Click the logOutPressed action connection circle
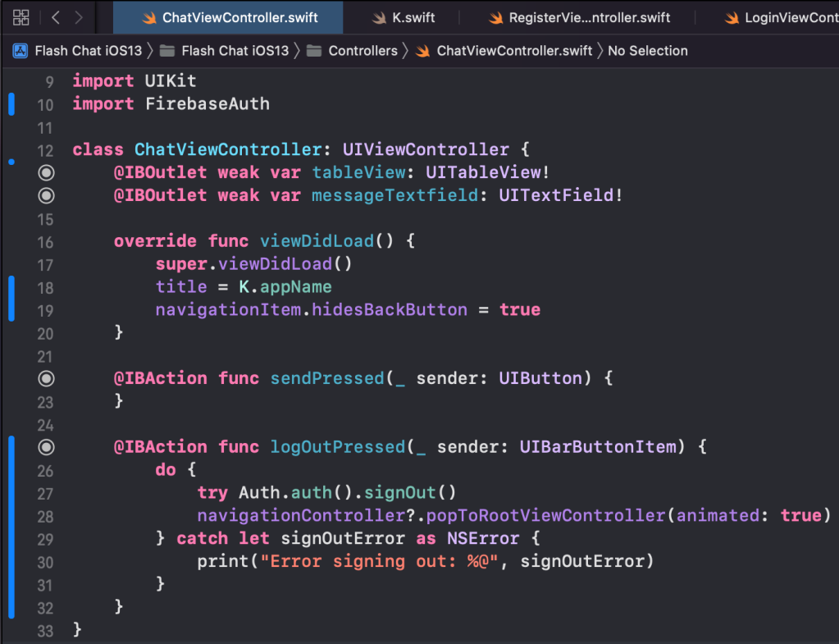 click(46, 447)
